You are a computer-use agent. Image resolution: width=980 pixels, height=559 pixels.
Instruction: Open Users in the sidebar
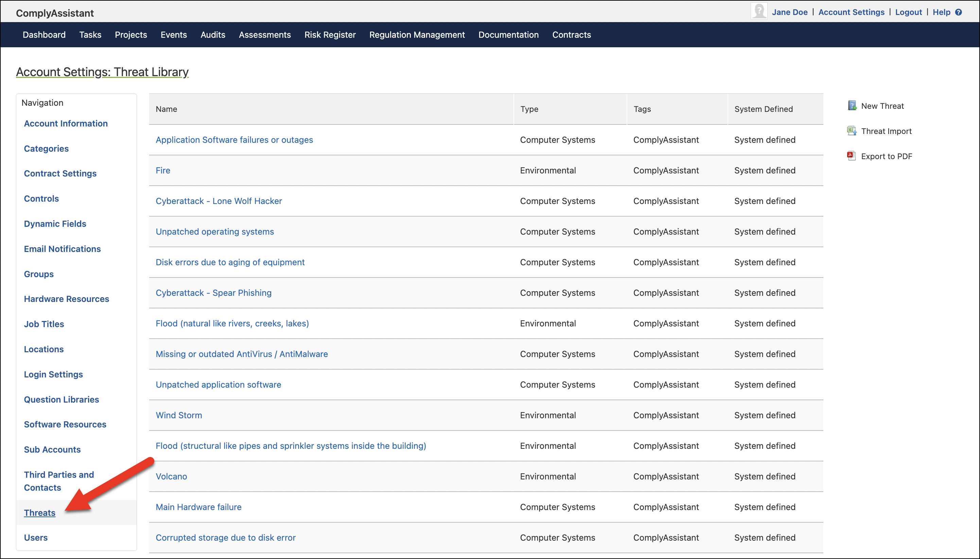coord(36,538)
